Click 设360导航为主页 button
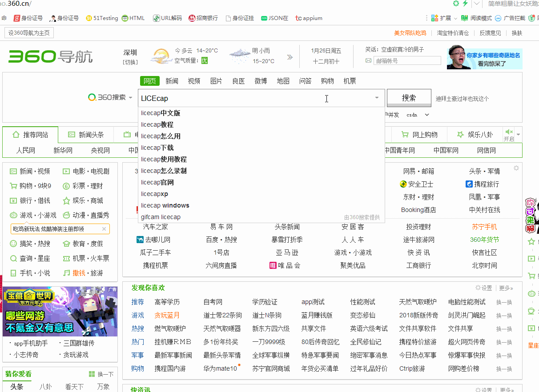 tap(29, 33)
